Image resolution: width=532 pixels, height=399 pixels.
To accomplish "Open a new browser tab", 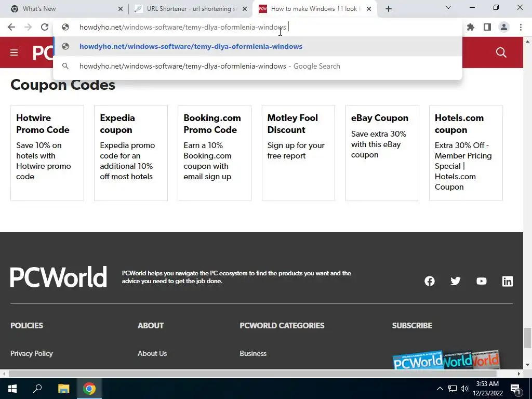I will tap(389, 9).
